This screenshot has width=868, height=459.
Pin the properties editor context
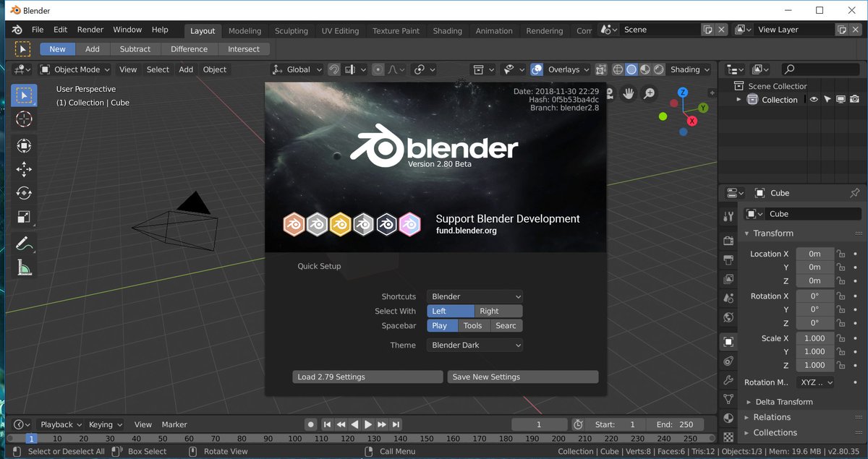[855, 193]
